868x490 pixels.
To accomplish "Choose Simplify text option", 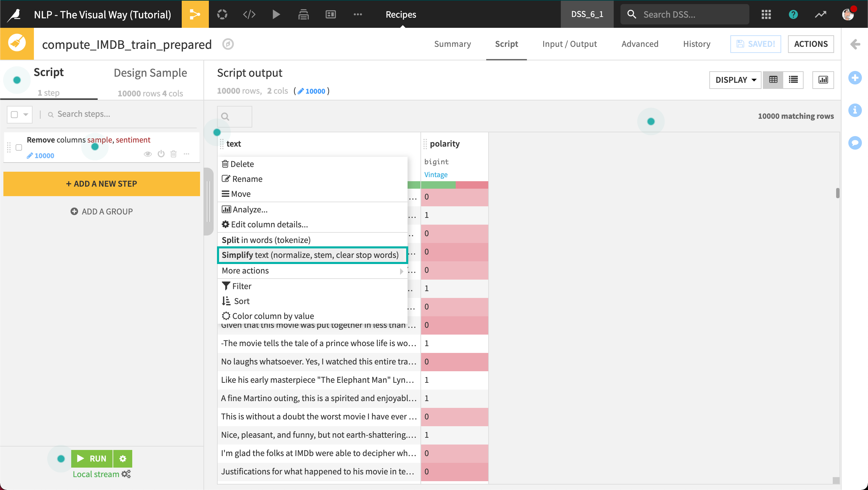I will click(312, 255).
